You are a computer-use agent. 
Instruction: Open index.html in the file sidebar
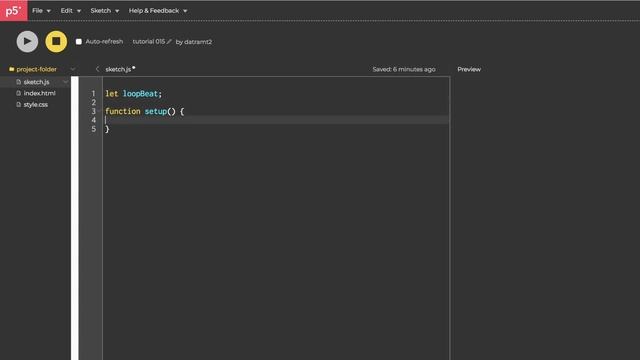(x=40, y=93)
